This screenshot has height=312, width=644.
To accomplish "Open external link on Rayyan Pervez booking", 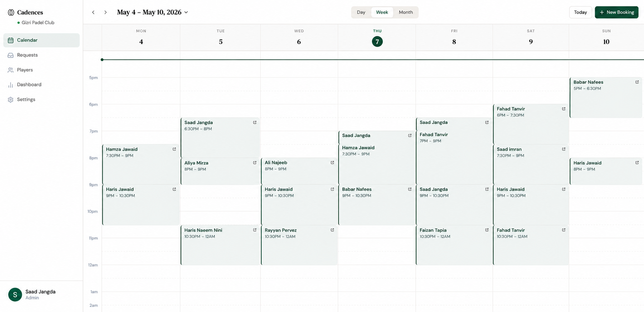I will (x=332, y=230).
